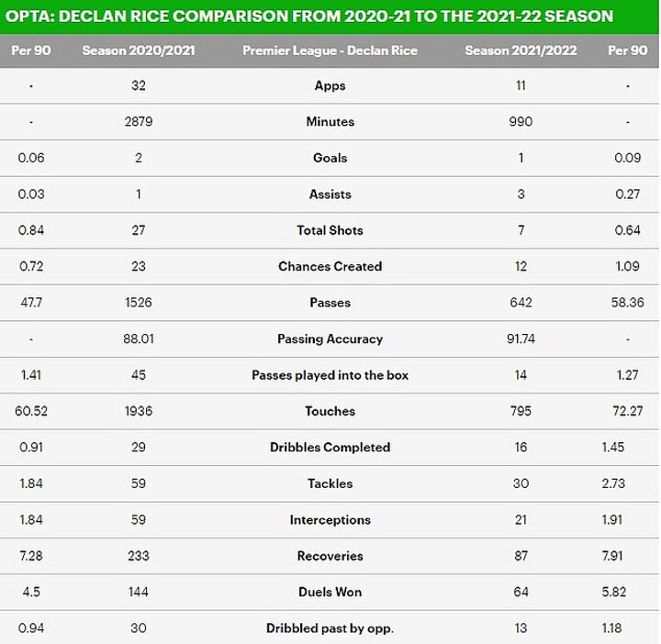Click the right Per 90 column header
Image resolution: width=661 pixels, height=644 pixels.
[x=628, y=50]
